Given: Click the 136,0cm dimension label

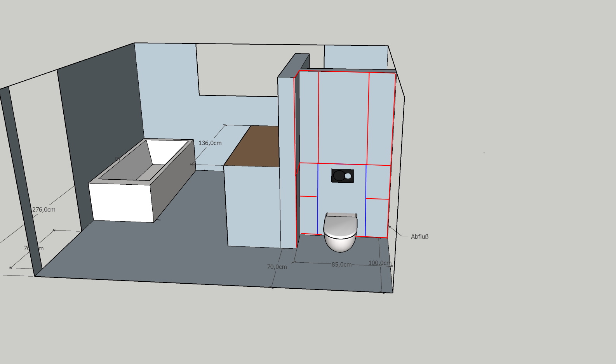Looking at the screenshot, I should (x=210, y=143).
